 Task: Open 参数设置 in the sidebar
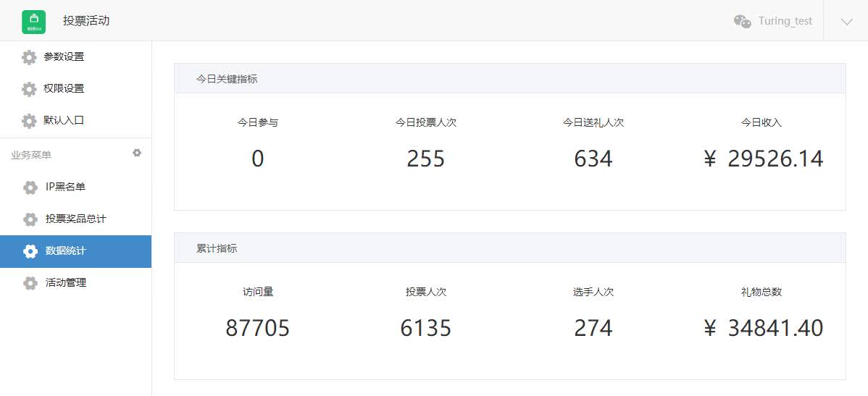(76, 57)
